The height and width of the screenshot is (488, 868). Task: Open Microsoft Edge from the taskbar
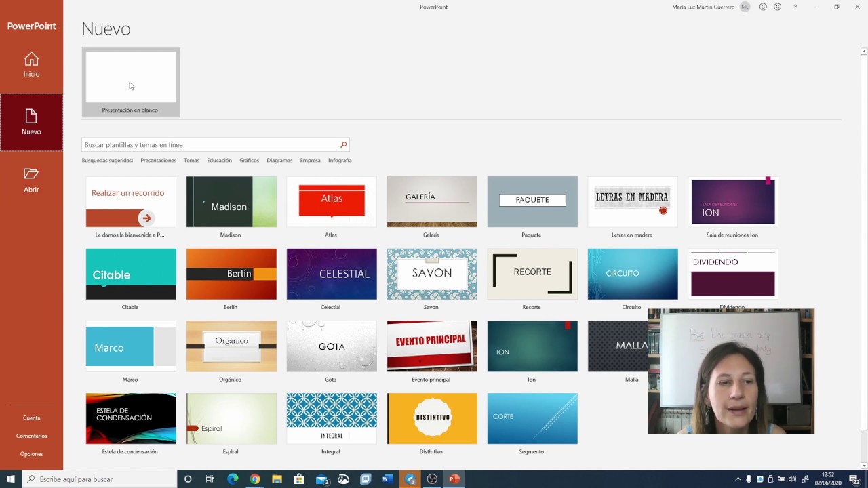(233, 479)
